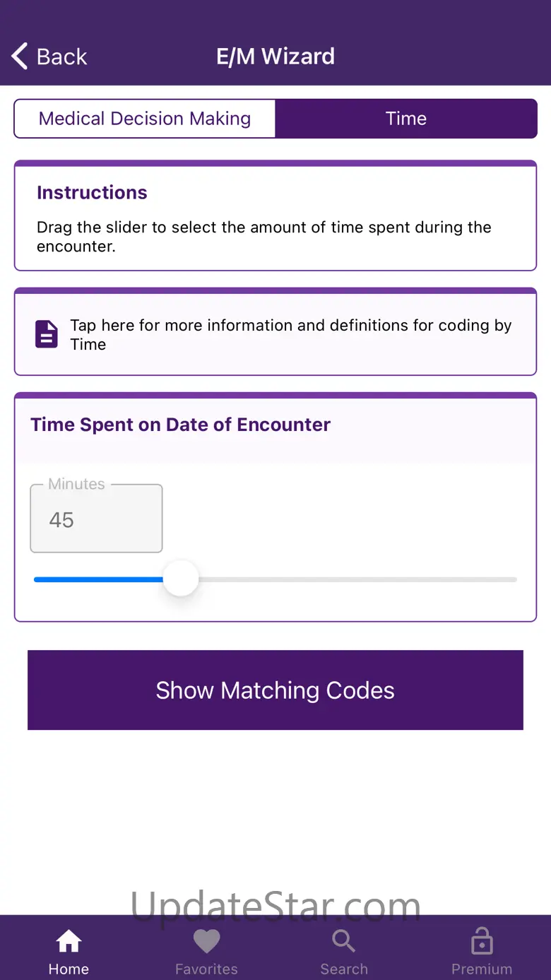Open Favorites heart icon
This screenshot has height=980, width=551.
(206, 941)
